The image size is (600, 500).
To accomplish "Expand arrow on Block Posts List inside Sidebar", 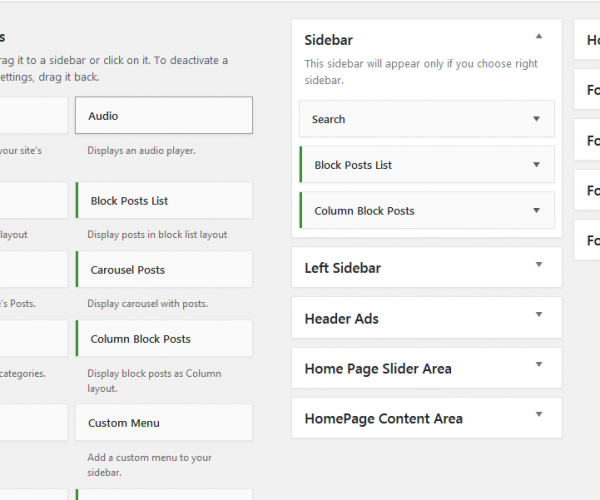I will point(537,165).
